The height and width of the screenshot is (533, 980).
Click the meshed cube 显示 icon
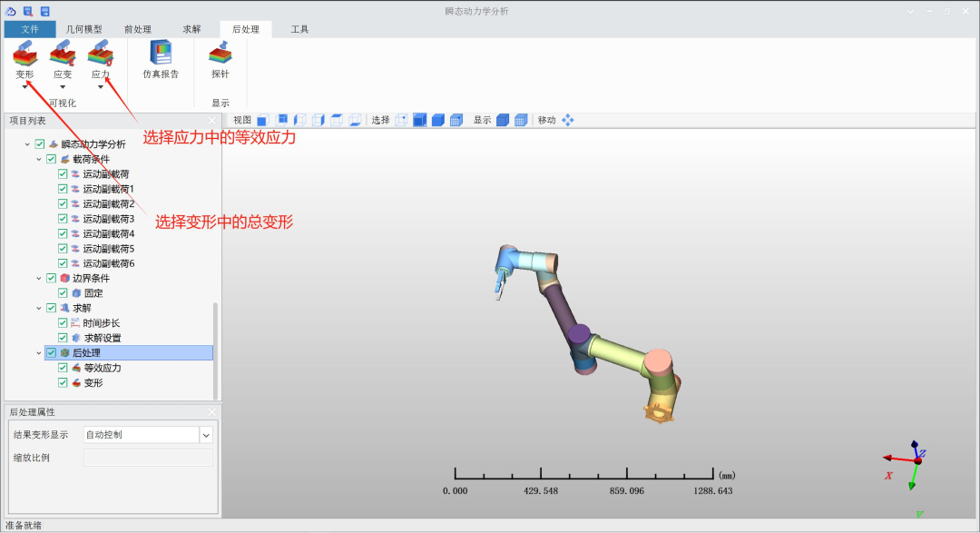[521, 120]
